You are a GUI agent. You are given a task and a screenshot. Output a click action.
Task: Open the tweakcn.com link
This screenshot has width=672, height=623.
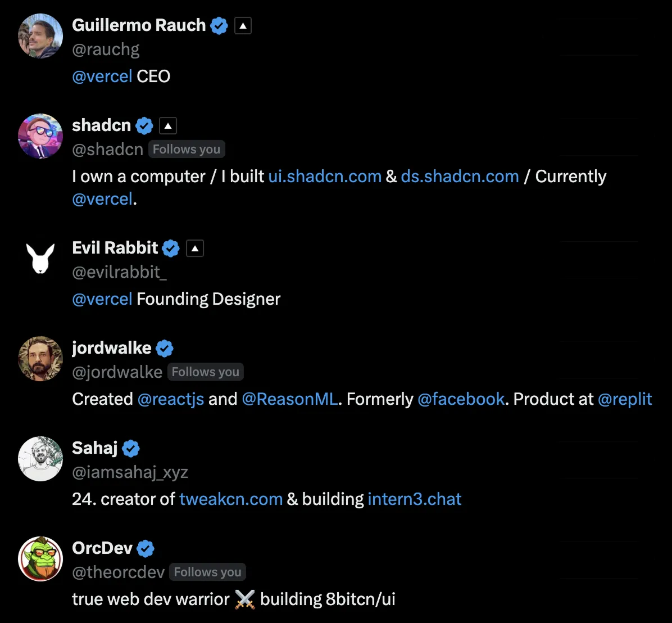[x=231, y=499]
